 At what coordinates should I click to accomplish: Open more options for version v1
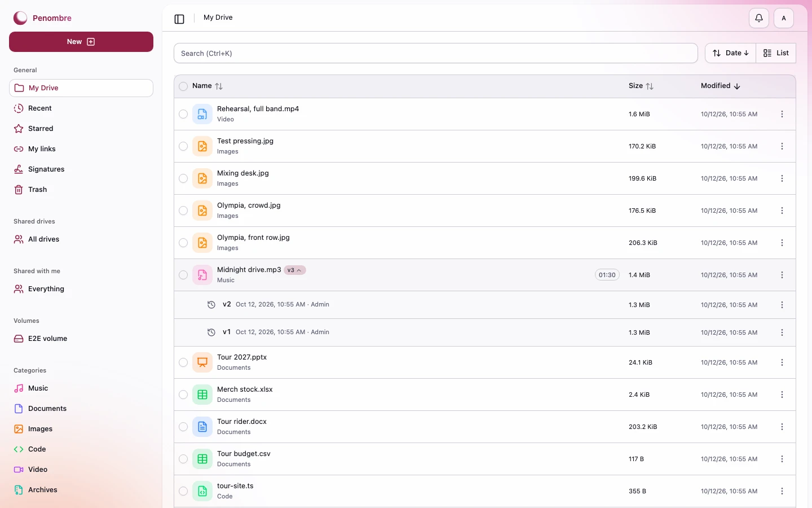tap(782, 332)
